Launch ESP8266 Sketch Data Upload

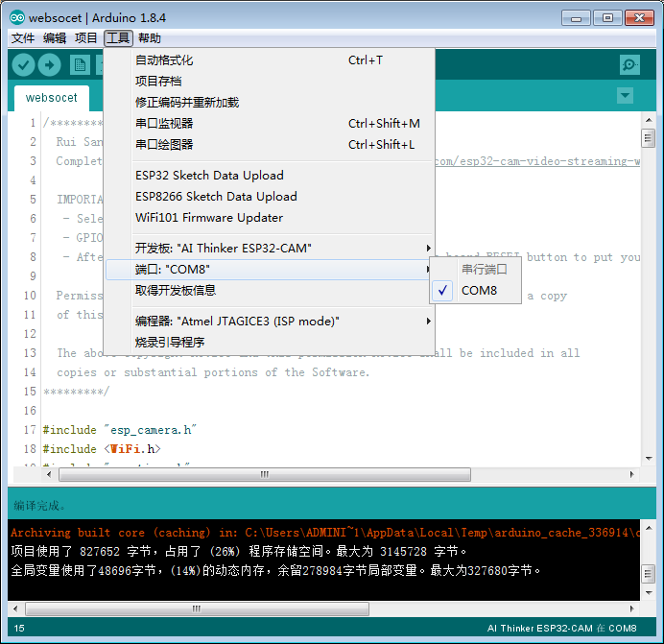click(x=271, y=197)
